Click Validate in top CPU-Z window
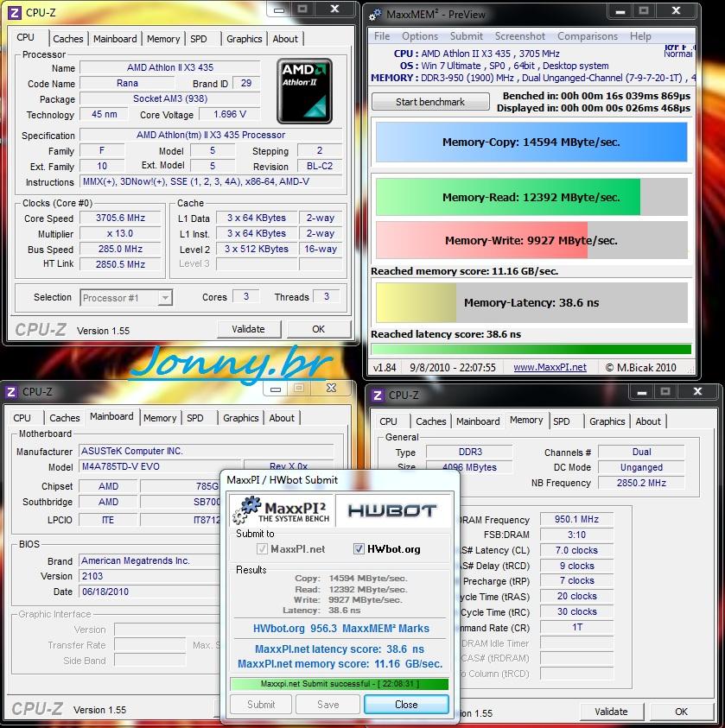 [249, 329]
